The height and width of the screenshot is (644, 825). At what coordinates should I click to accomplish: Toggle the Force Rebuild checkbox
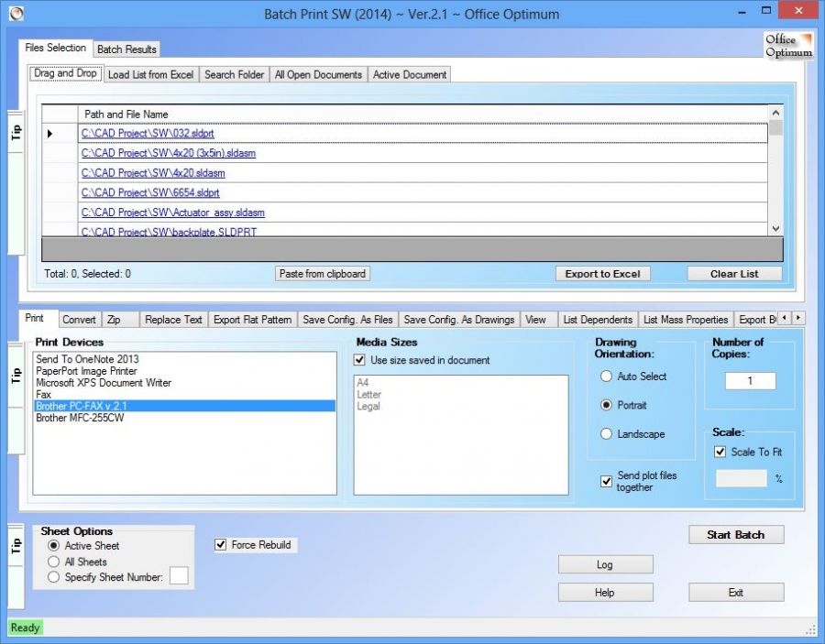(x=220, y=545)
